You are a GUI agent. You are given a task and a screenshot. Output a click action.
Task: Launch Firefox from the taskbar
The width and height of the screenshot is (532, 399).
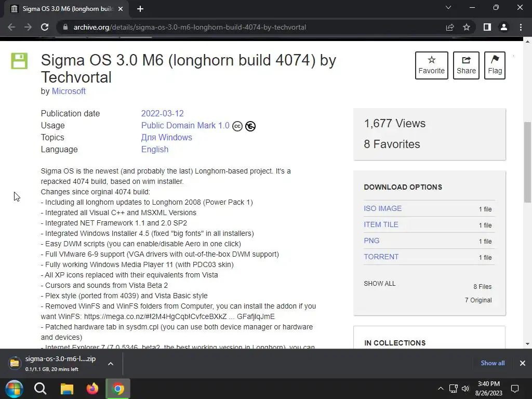point(92,389)
